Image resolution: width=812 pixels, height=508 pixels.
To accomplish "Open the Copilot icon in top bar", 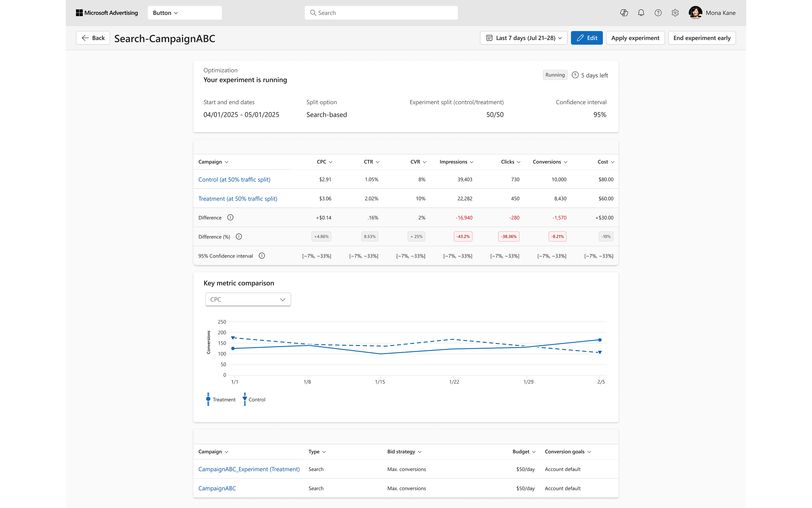I will pos(624,13).
